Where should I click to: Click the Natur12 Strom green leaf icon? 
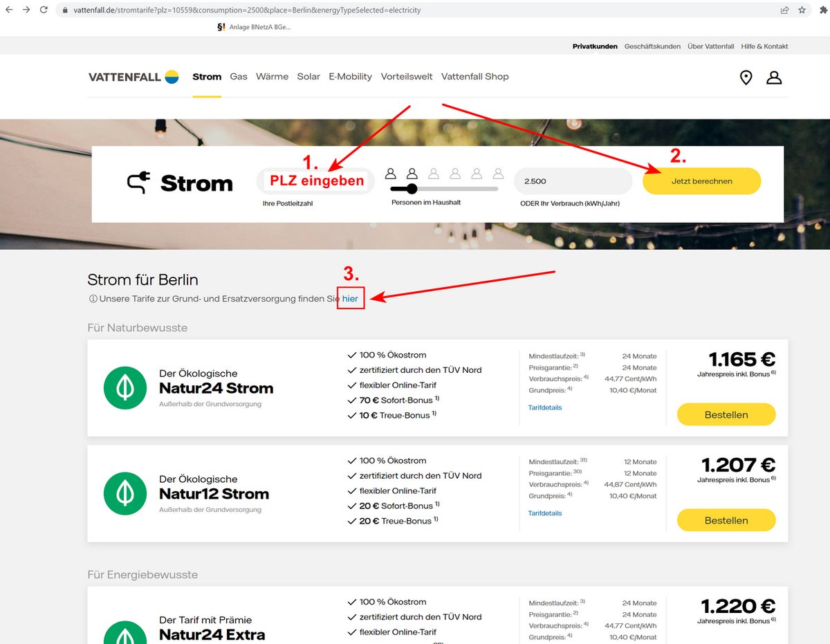[x=125, y=493]
